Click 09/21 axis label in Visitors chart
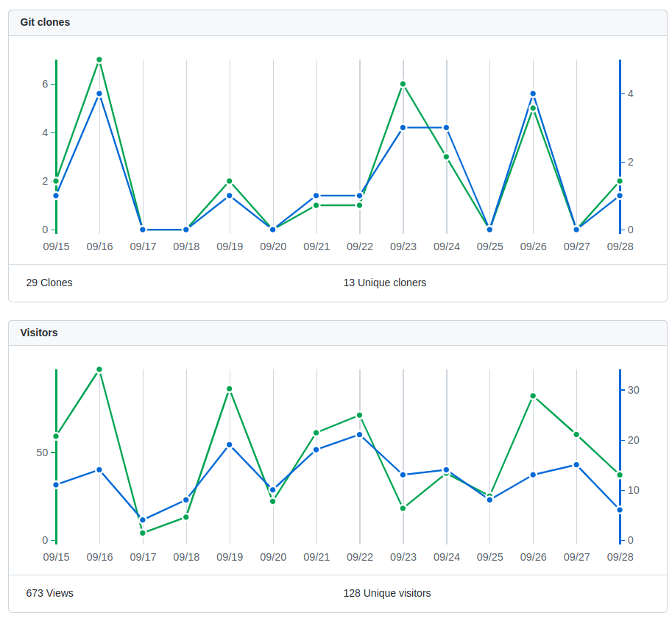Viewport: 672px width, 621px height. pyautogui.click(x=316, y=557)
